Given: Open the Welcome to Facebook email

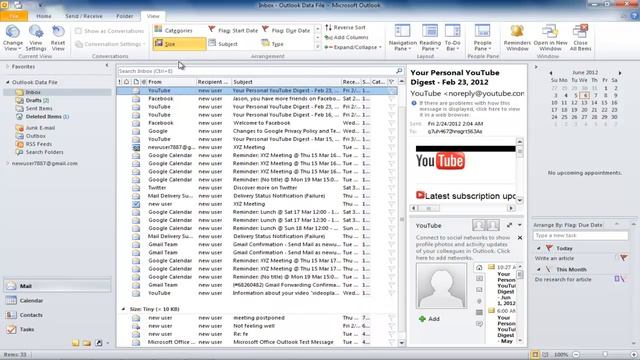Looking at the screenshot, I should click(x=257, y=123).
